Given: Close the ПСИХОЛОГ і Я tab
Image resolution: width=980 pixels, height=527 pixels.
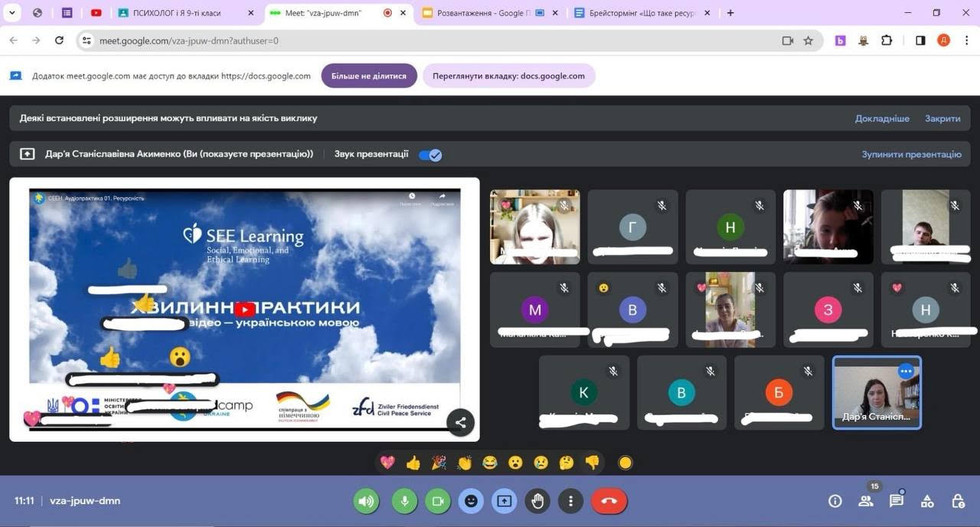Looking at the screenshot, I should click(x=251, y=13).
